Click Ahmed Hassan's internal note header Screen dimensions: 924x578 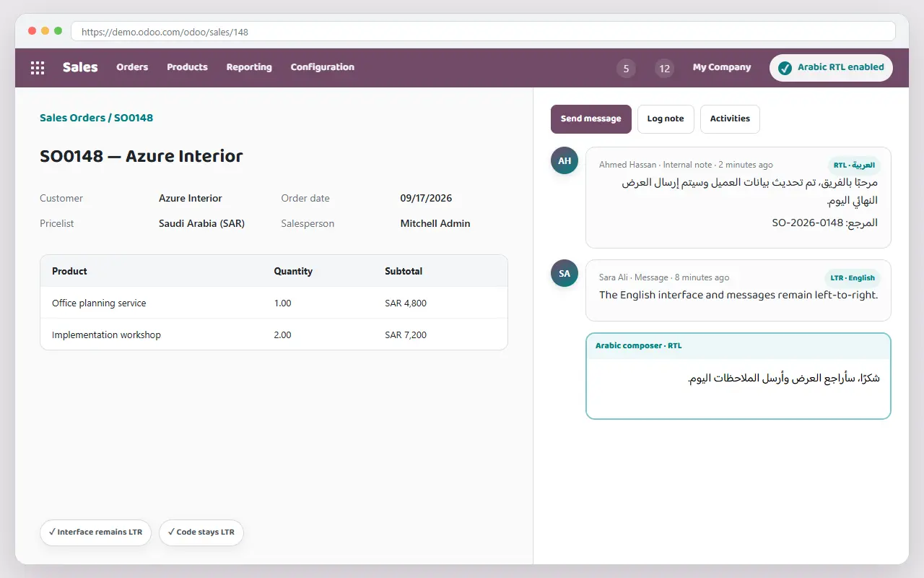point(686,165)
